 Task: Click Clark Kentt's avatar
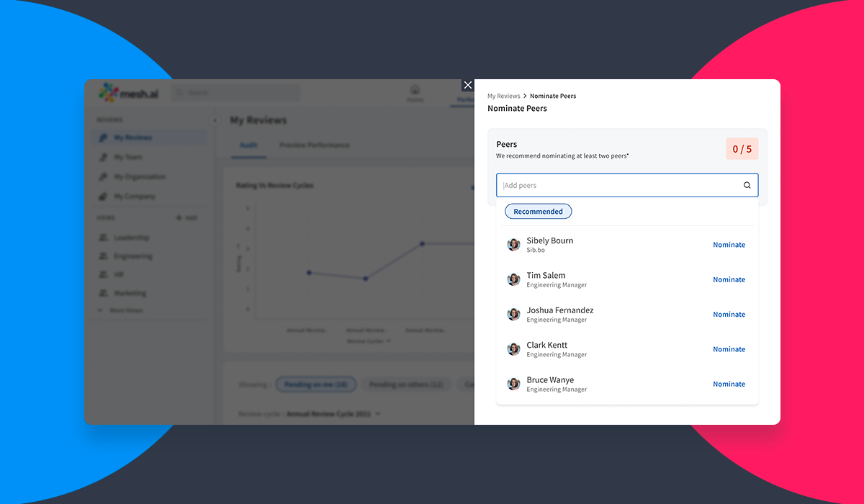513,349
